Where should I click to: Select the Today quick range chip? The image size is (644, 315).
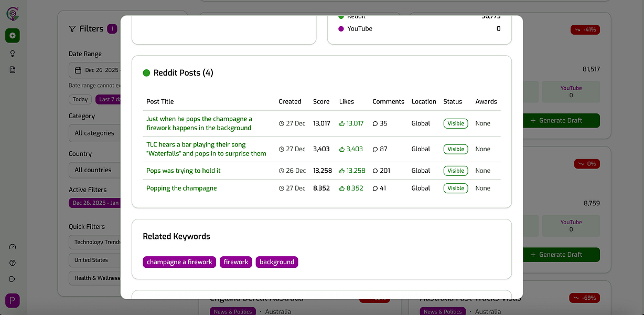pyautogui.click(x=80, y=99)
